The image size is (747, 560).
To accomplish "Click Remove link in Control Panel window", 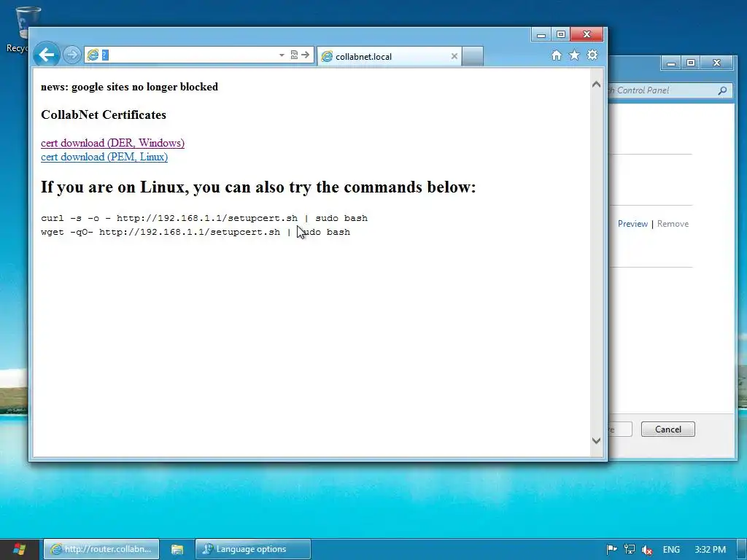I will coord(673,224).
